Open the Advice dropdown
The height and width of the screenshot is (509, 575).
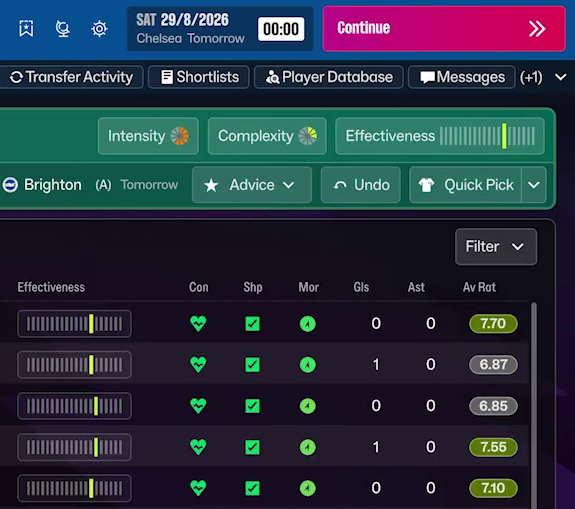pos(252,185)
